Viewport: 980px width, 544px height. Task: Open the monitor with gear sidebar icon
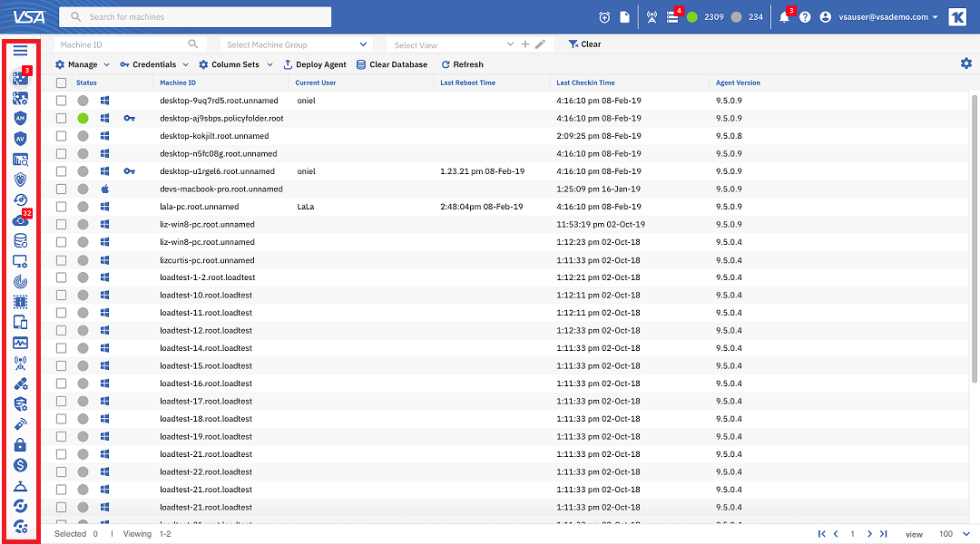(x=20, y=261)
